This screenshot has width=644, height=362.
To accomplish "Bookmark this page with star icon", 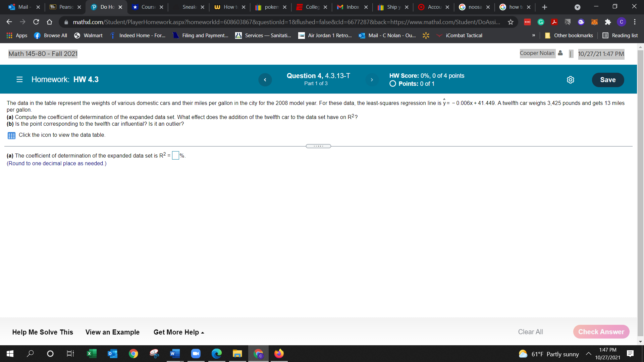I will [x=511, y=22].
